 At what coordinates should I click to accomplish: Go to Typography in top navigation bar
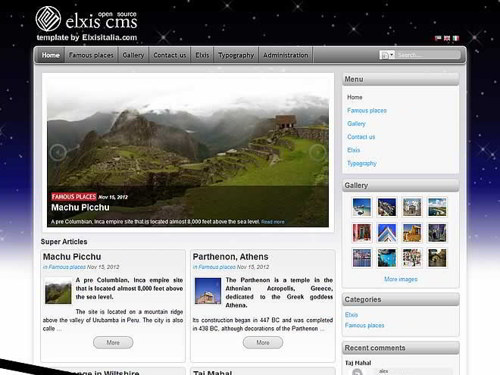pos(236,55)
